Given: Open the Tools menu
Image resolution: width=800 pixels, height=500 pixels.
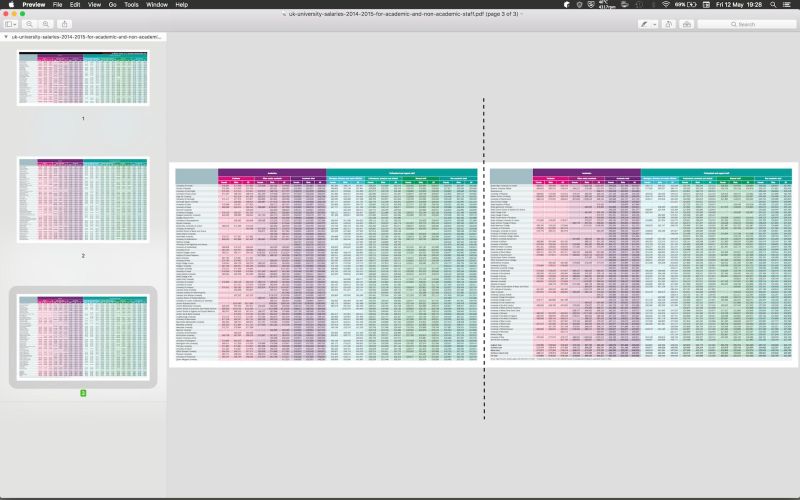Looking at the screenshot, I should (131, 4).
